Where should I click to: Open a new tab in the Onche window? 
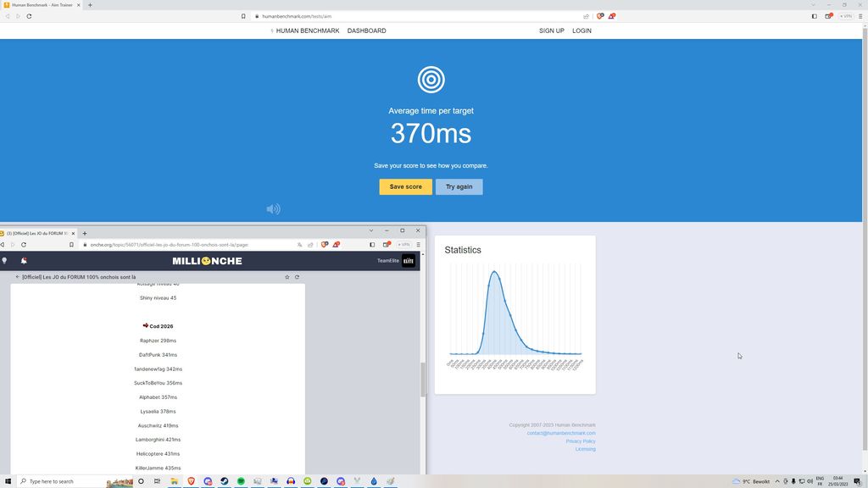pyautogui.click(x=83, y=233)
